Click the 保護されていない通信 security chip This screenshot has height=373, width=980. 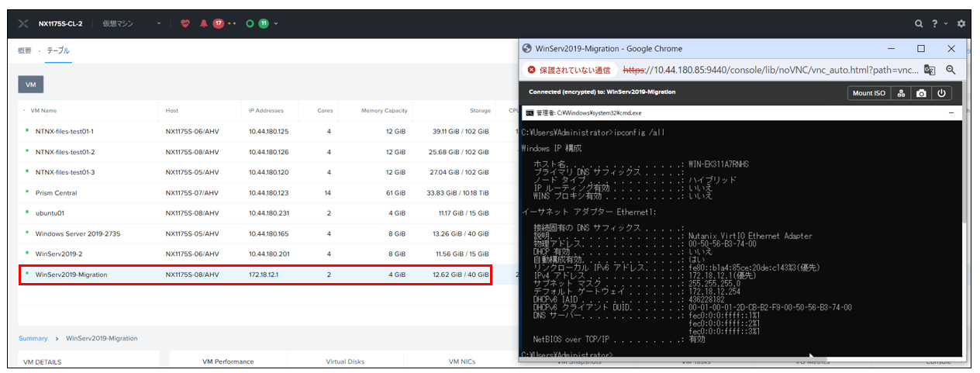(x=569, y=70)
